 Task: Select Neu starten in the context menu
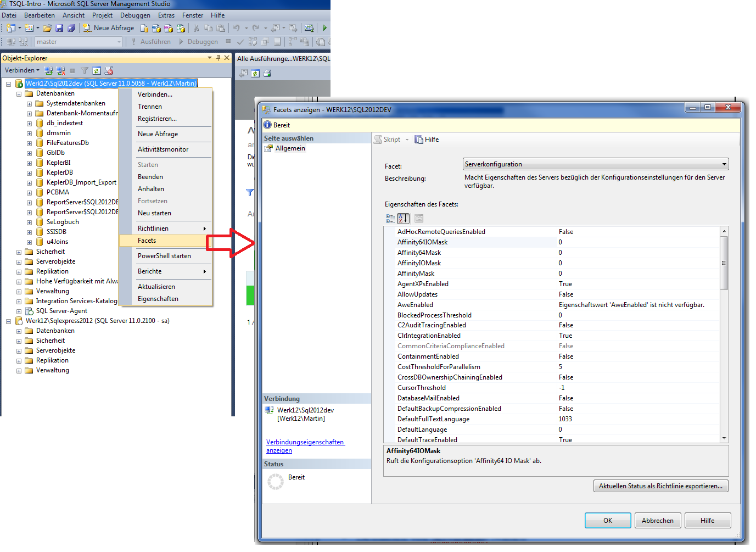166,213
